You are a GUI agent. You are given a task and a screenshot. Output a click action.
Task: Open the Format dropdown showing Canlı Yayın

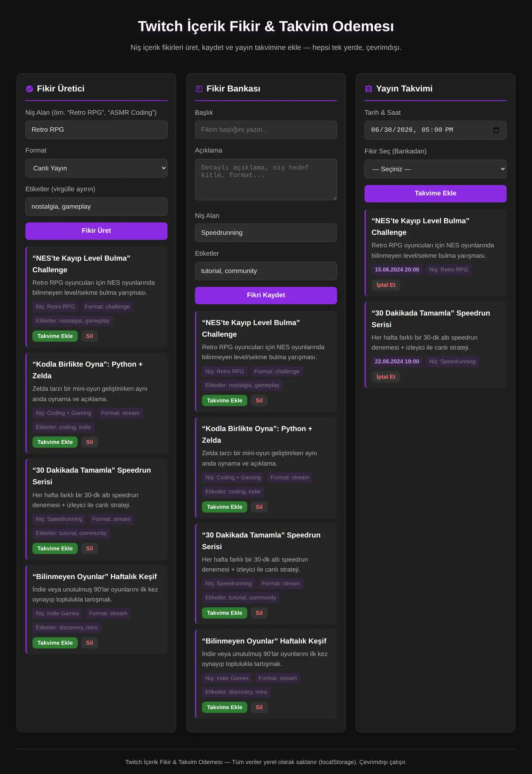click(x=96, y=168)
